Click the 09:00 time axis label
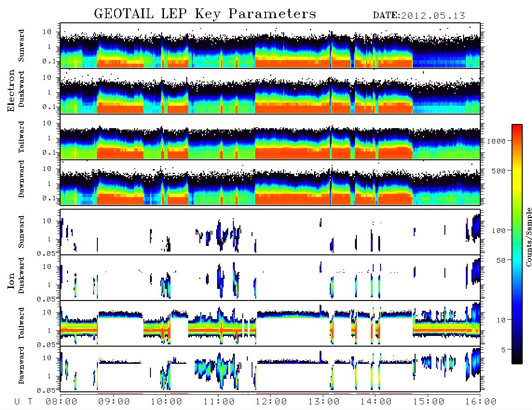 114,402
